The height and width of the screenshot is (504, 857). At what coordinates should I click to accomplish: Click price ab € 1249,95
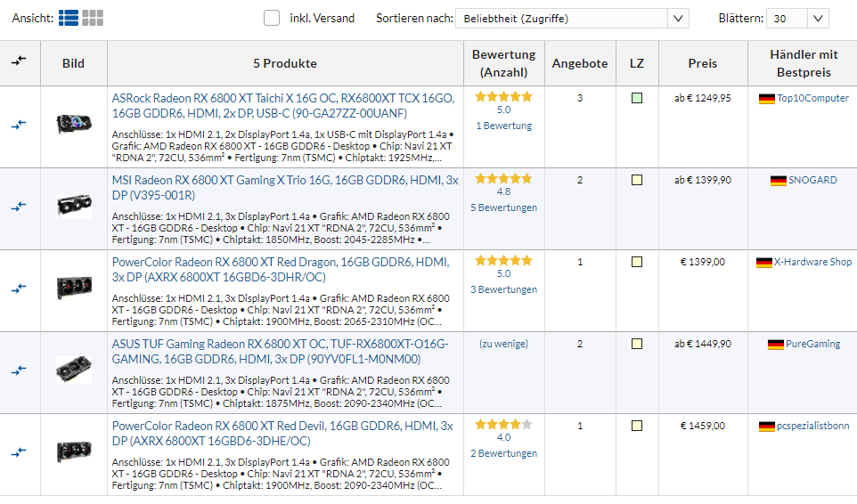pos(702,98)
